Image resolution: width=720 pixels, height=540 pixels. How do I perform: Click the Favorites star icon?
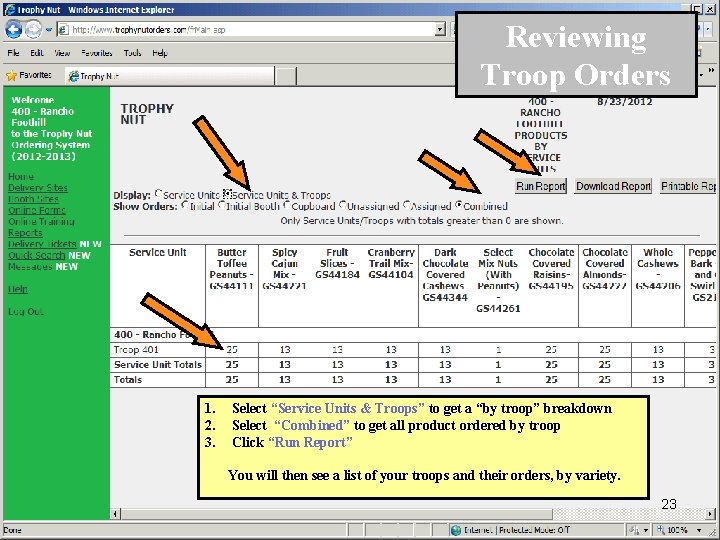click(11, 76)
